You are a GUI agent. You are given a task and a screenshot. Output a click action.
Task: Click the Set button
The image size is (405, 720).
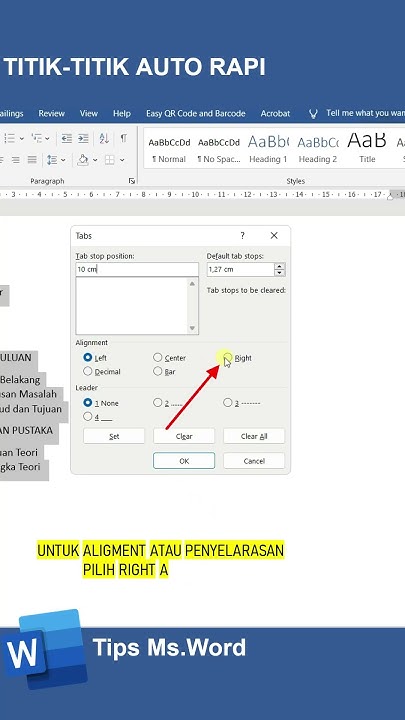tap(114, 436)
